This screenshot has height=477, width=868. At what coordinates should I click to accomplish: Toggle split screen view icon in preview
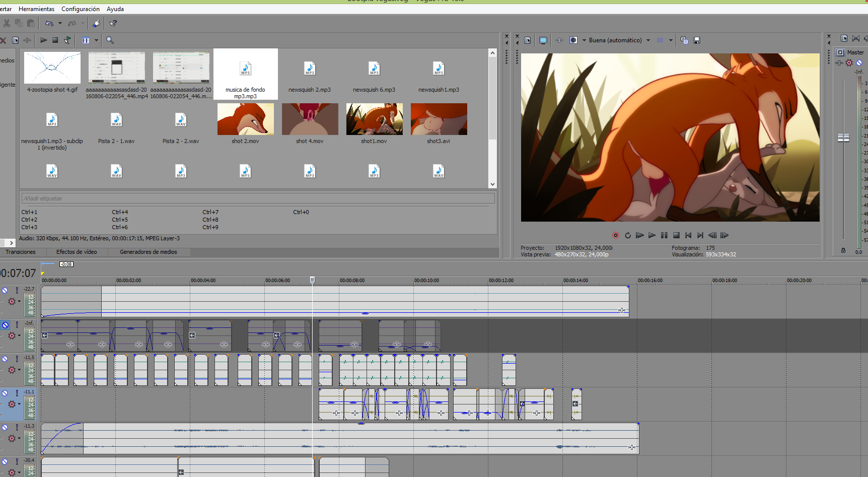pyautogui.click(x=573, y=40)
